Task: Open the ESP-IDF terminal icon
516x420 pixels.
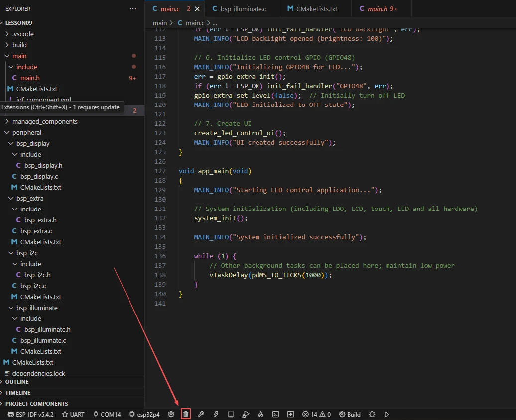Action: coord(275,414)
